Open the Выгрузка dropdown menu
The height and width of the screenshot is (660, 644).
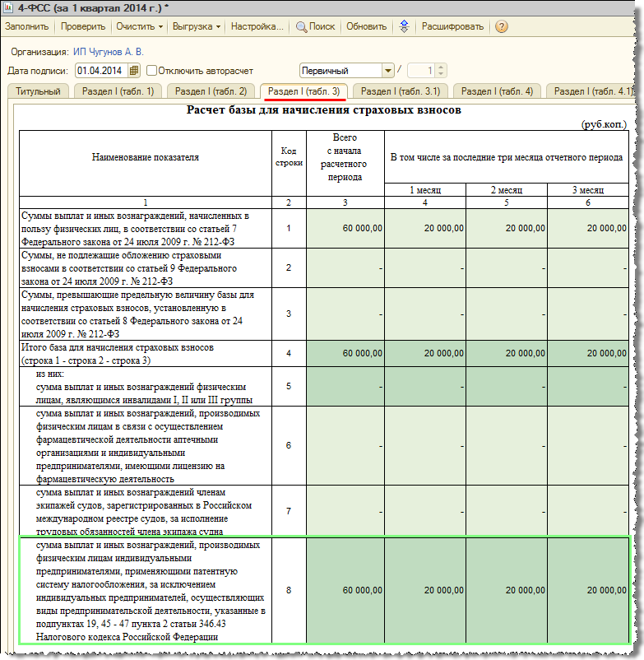point(196,26)
